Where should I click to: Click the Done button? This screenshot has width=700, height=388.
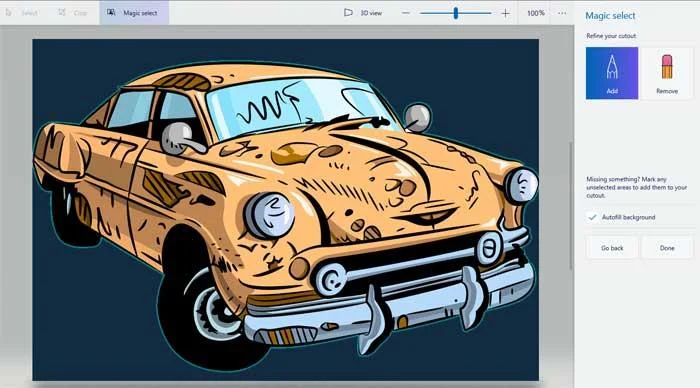[667, 248]
